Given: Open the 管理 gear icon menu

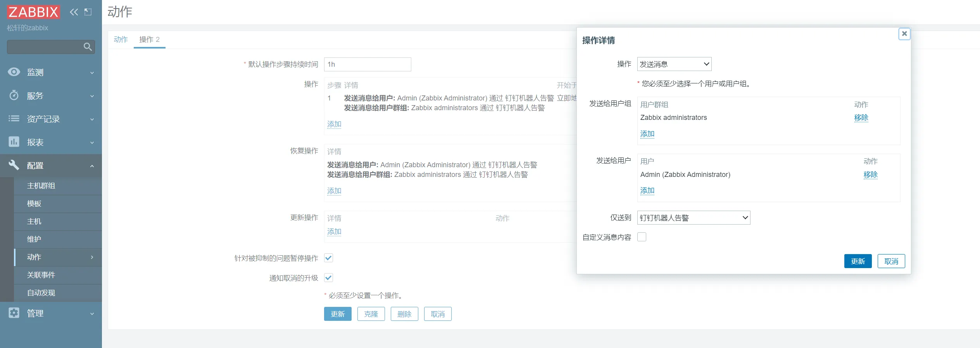Looking at the screenshot, I should point(14,313).
